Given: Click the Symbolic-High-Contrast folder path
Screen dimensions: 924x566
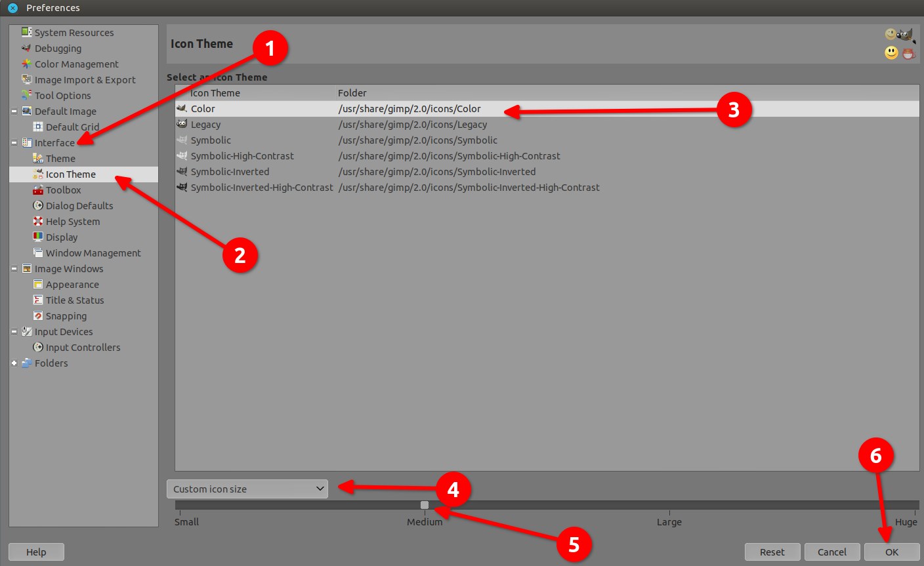Looking at the screenshot, I should click(x=450, y=156).
